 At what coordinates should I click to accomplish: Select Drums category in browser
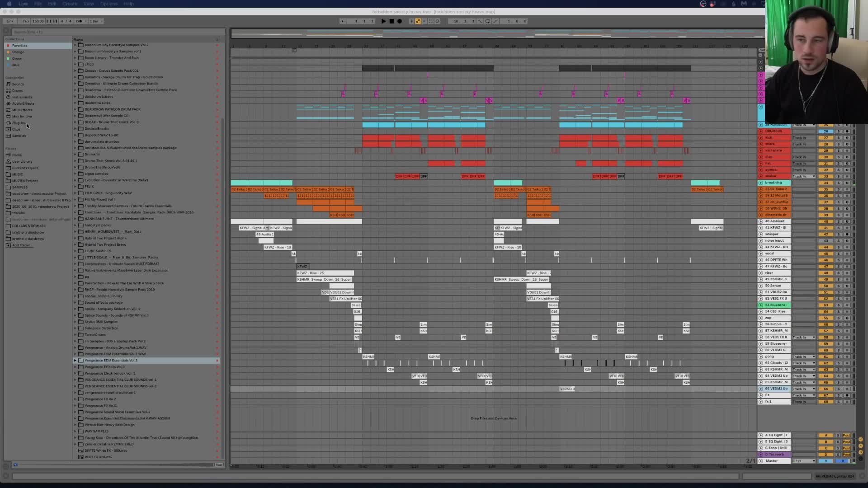17,90
